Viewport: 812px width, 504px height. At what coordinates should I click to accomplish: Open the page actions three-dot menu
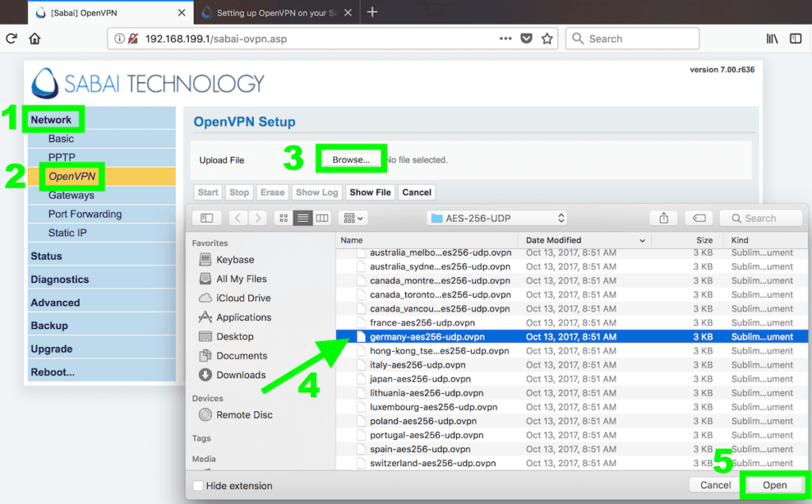[505, 38]
